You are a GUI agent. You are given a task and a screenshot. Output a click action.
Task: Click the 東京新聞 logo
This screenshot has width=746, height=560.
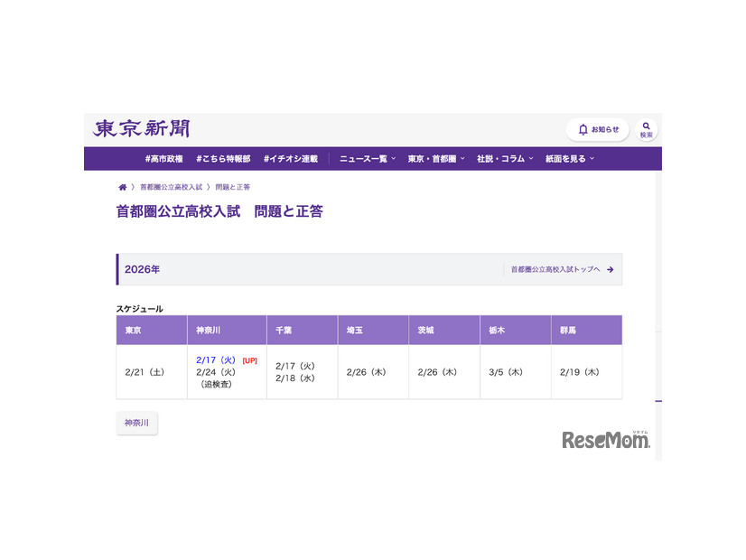(x=141, y=129)
